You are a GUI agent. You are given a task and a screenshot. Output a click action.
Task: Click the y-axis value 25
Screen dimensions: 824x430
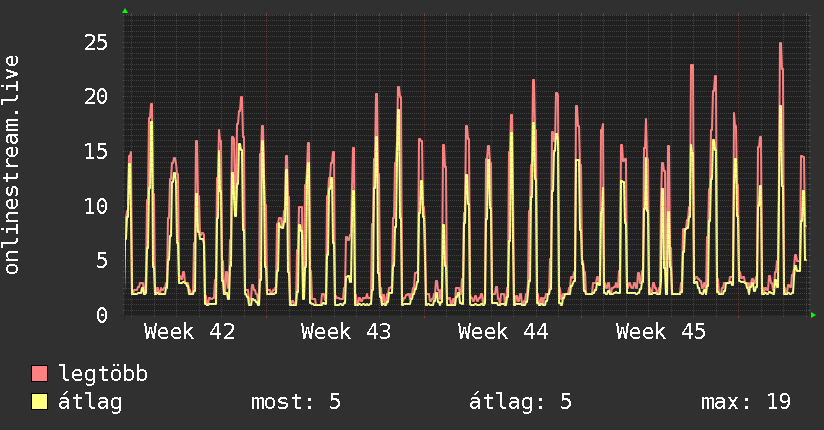96,43
